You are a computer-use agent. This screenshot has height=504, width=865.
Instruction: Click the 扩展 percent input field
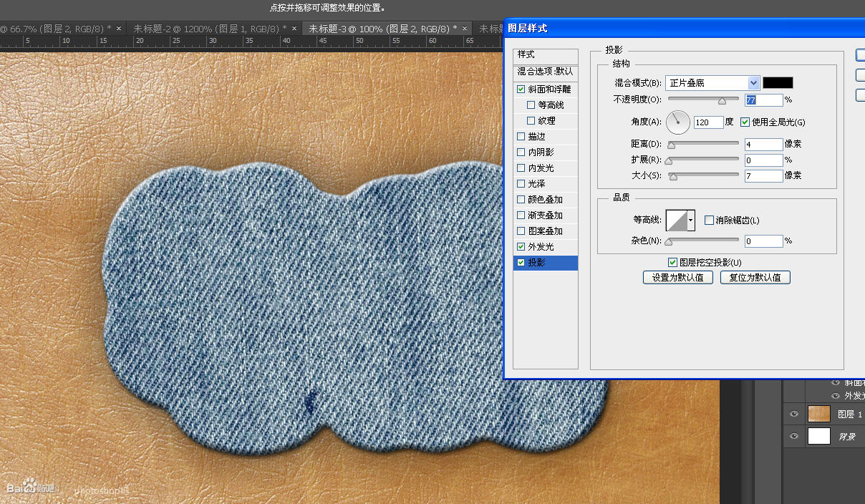click(x=764, y=160)
